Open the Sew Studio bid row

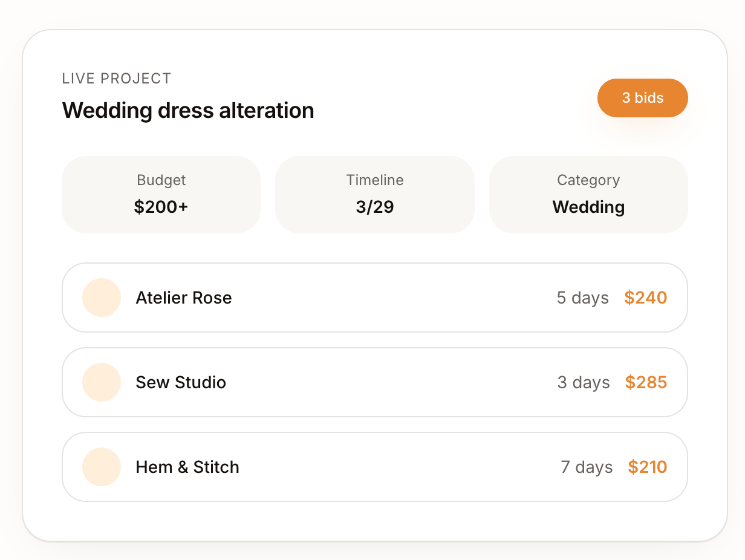click(x=375, y=382)
